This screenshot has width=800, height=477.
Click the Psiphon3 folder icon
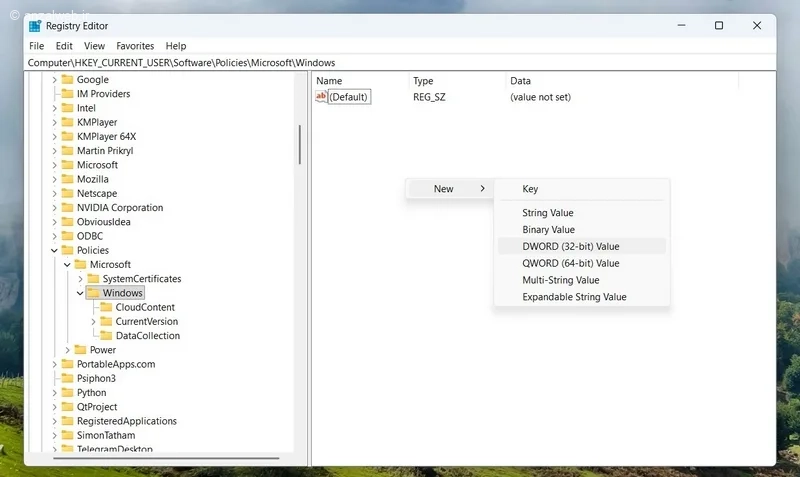pyautogui.click(x=67, y=379)
